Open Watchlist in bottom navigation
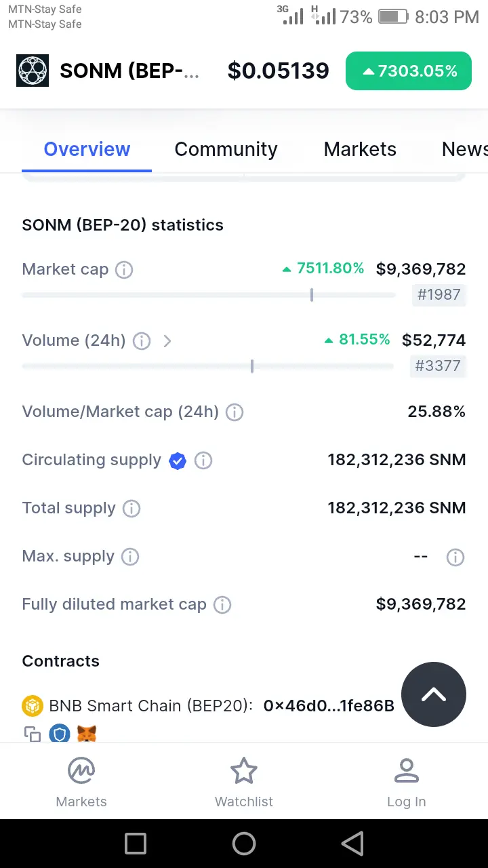This screenshot has width=488, height=868. click(x=244, y=782)
